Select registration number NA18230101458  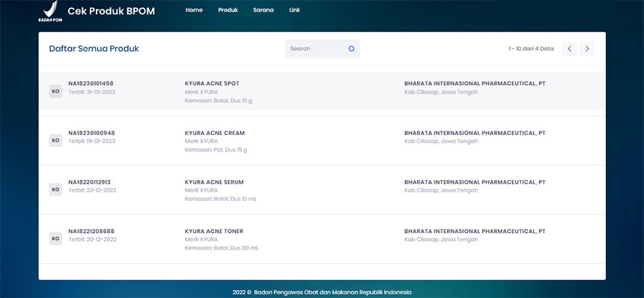(x=91, y=84)
